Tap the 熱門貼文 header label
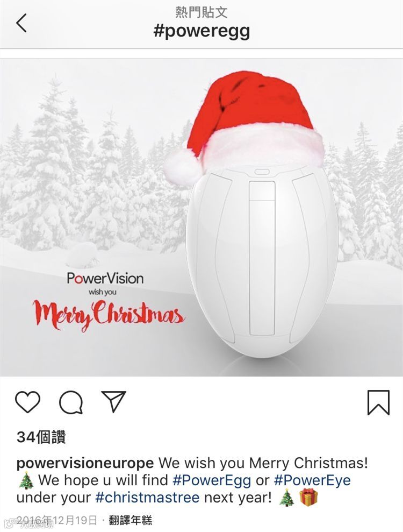This screenshot has width=403, height=532. tap(201, 12)
